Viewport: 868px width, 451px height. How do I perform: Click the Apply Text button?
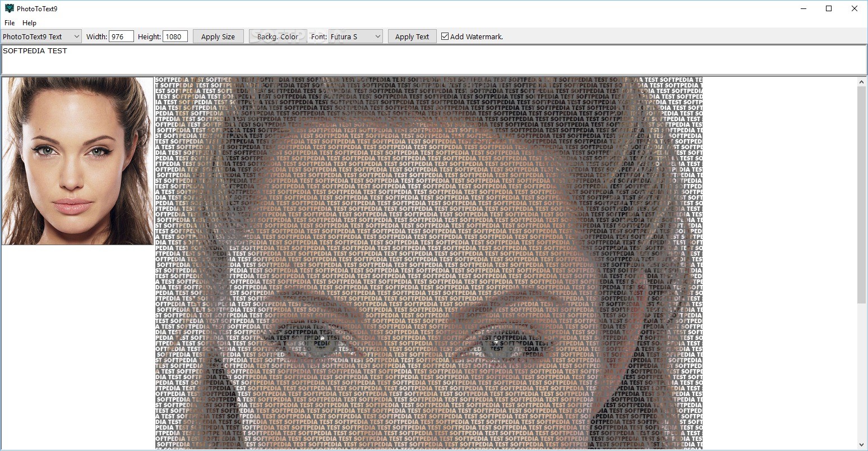pyautogui.click(x=412, y=36)
